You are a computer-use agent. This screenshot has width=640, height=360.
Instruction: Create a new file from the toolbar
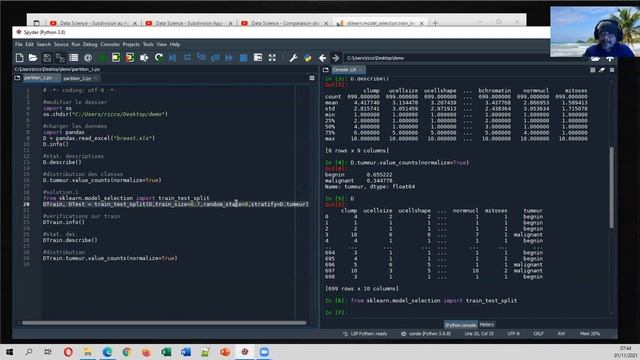19,58
